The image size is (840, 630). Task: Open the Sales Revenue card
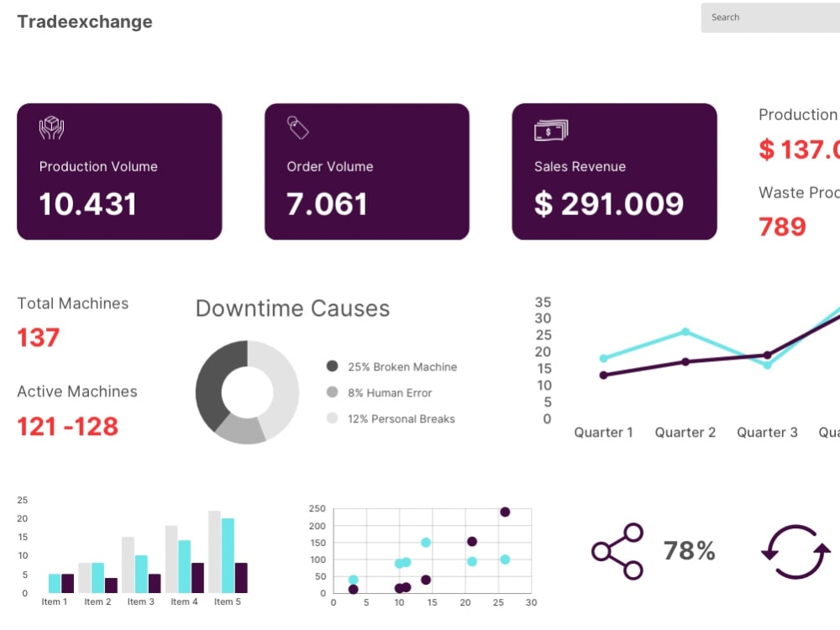point(615,171)
